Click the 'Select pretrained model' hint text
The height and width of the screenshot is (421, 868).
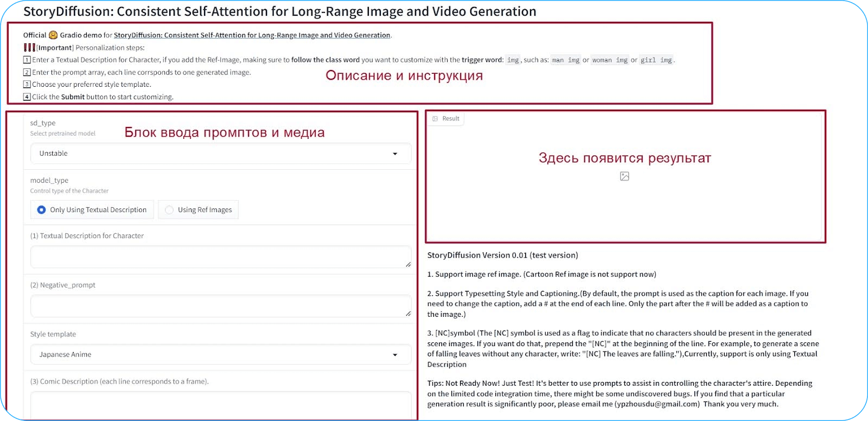[63, 133]
